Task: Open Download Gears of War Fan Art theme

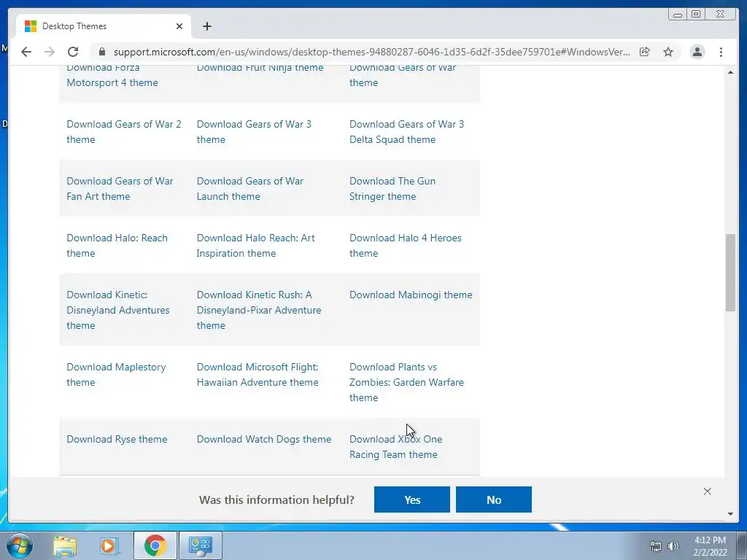Action: pos(120,189)
